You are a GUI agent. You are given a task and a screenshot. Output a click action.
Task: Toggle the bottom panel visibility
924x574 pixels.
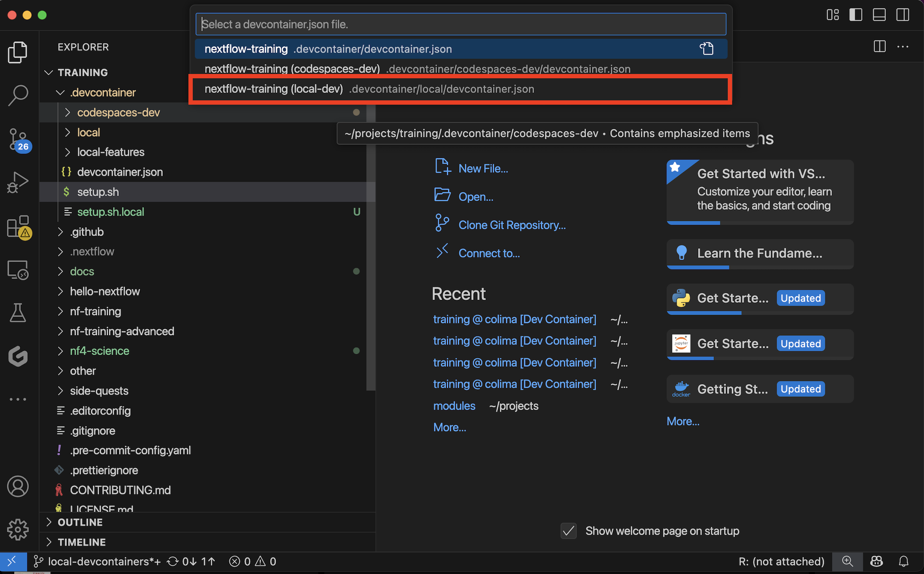tap(879, 14)
